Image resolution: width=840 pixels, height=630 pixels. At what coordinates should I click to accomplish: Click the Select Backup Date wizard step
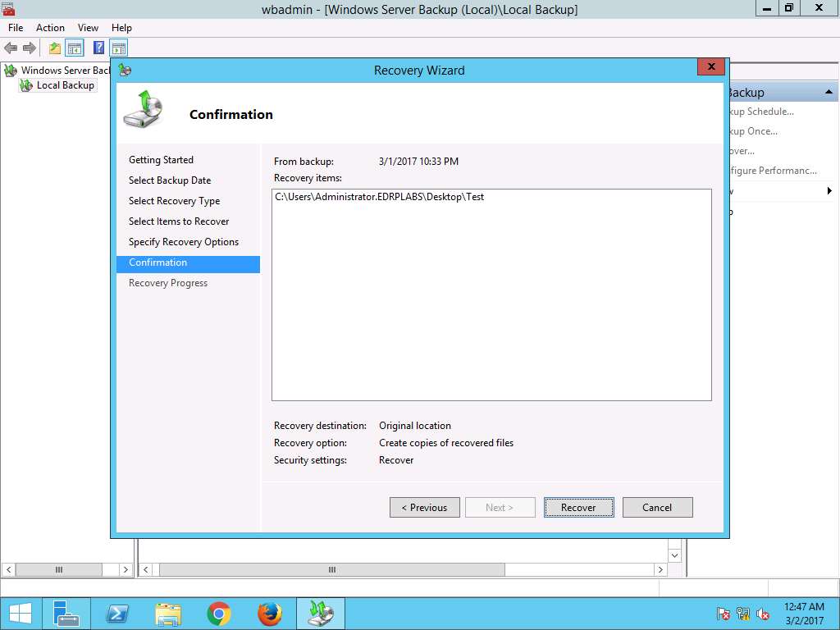(170, 180)
